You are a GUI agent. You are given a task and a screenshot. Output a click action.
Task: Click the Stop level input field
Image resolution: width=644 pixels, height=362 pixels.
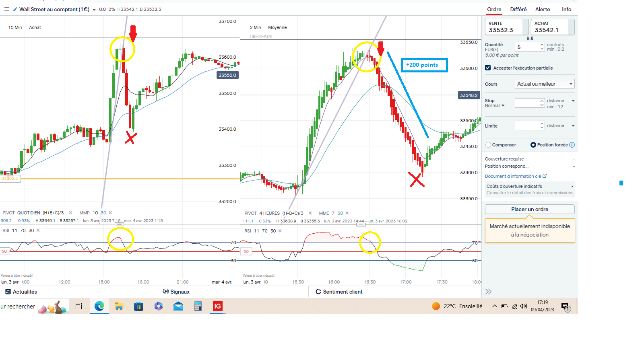(527, 103)
